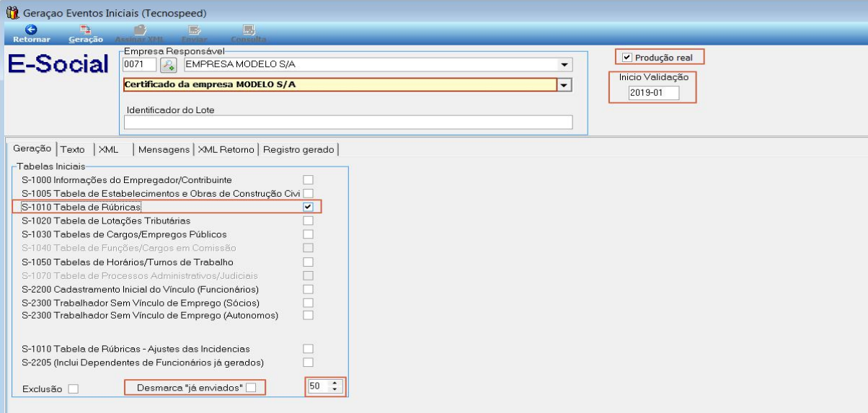Click the Retornar toolbar button
This screenshot has height=413, width=868.
[x=32, y=34]
